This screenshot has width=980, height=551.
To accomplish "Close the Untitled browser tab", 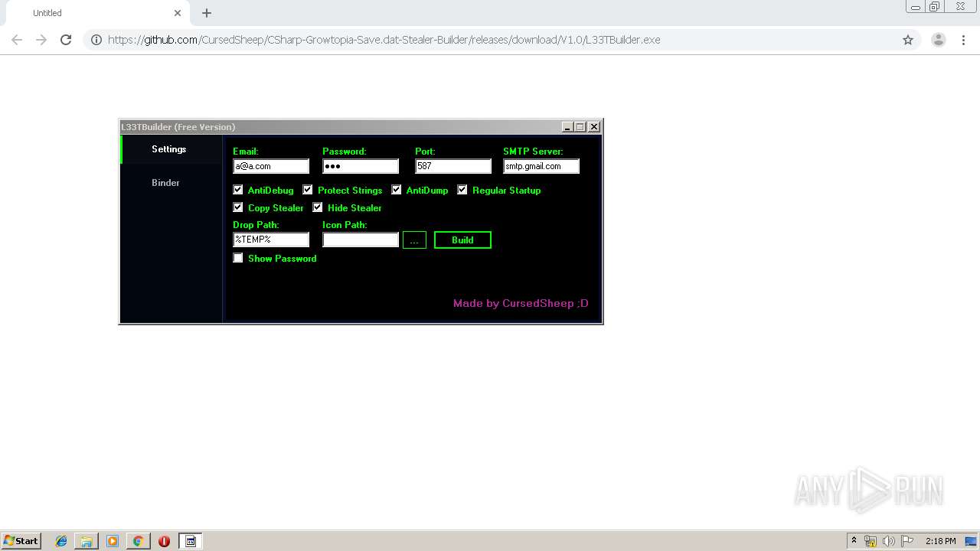I will [178, 13].
